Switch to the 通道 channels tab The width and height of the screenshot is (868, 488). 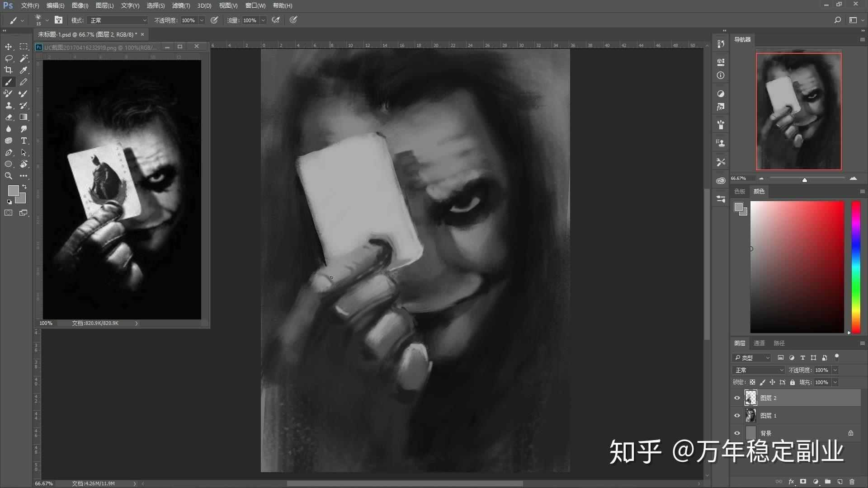759,343
